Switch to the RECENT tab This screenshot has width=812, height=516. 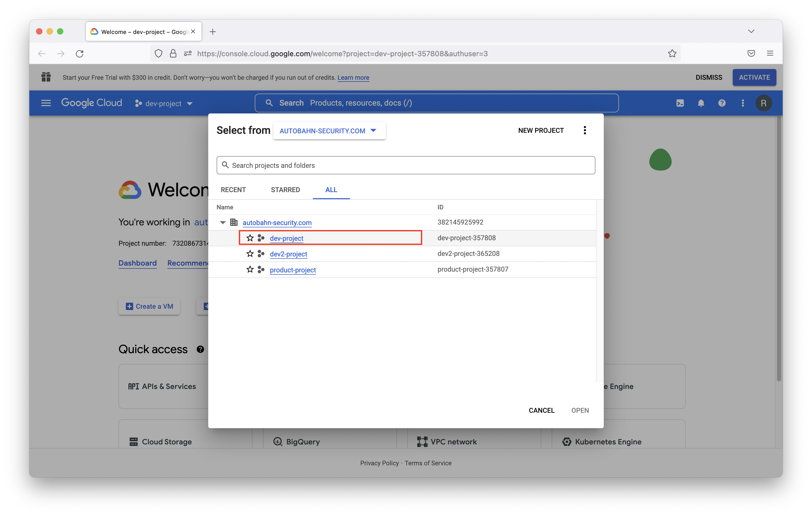(233, 190)
